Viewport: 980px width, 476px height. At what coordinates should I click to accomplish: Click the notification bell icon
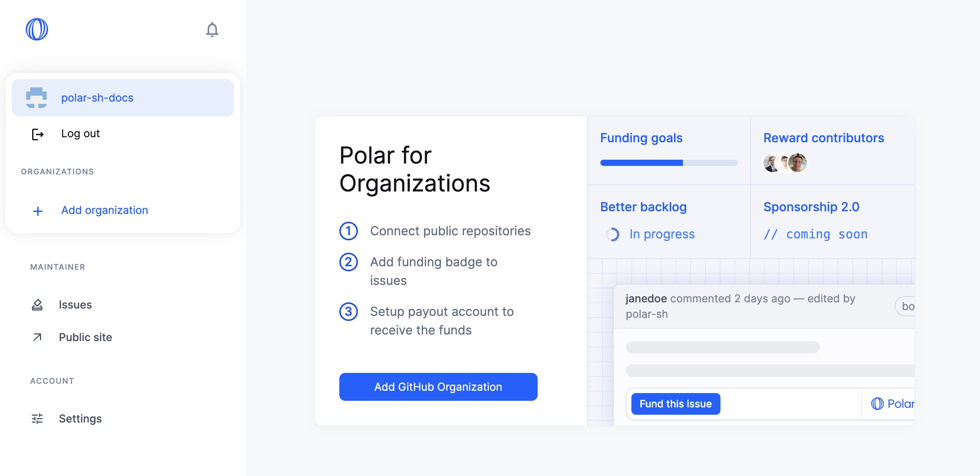213,29
